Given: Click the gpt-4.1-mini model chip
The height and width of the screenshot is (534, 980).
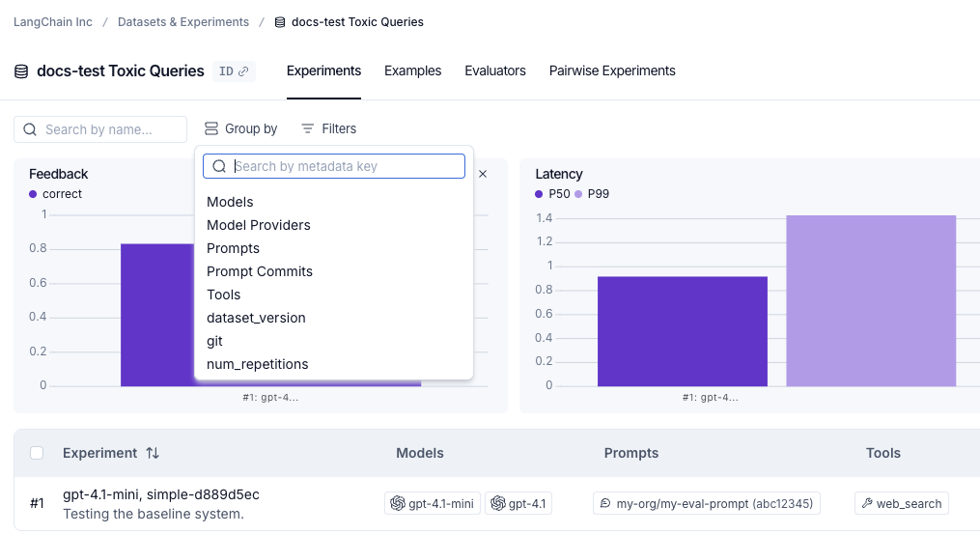Looking at the screenshot, I should coord(433,503).
